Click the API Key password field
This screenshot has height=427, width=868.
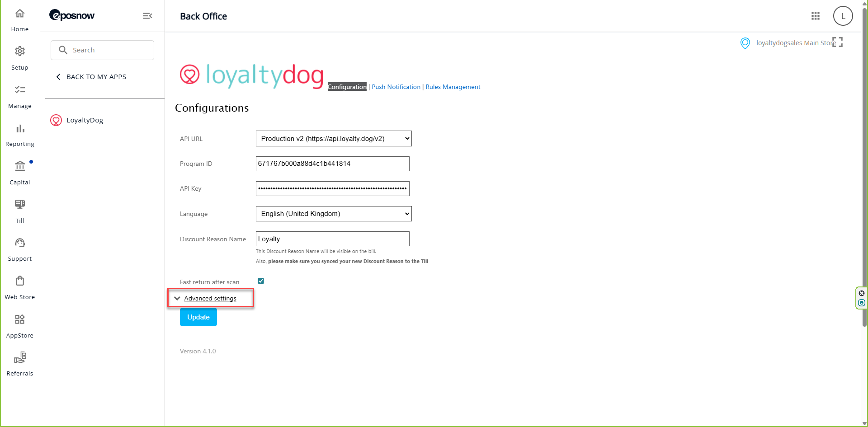(x=333, y=188)
